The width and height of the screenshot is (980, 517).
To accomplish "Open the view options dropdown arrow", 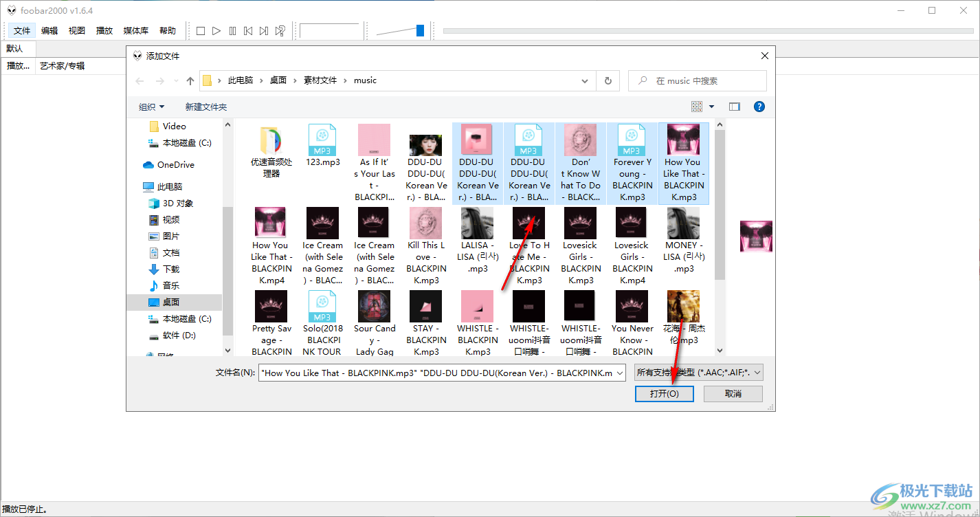I will click(711, 107).
